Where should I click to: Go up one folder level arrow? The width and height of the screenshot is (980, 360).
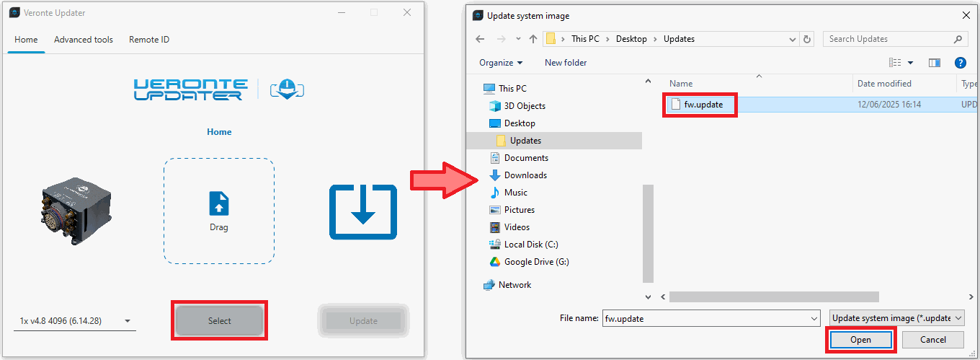coord(533,39)
